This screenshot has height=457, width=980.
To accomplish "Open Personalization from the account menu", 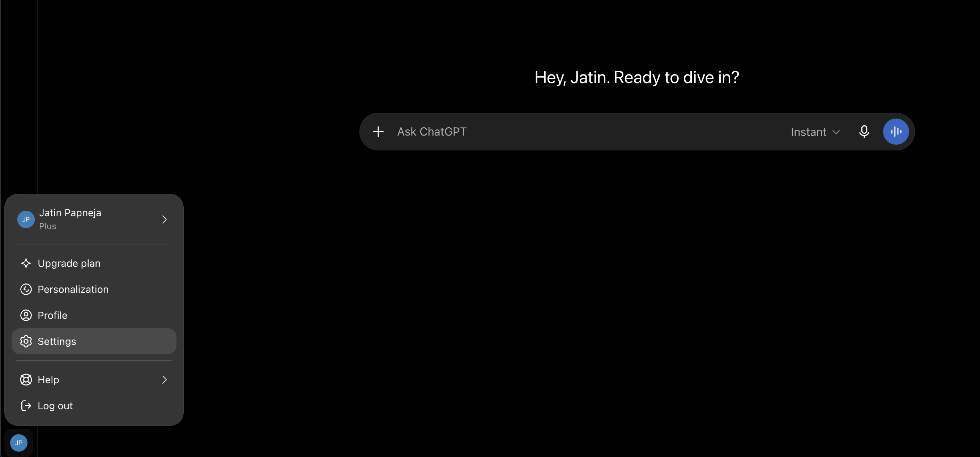I will coord(94,289).
